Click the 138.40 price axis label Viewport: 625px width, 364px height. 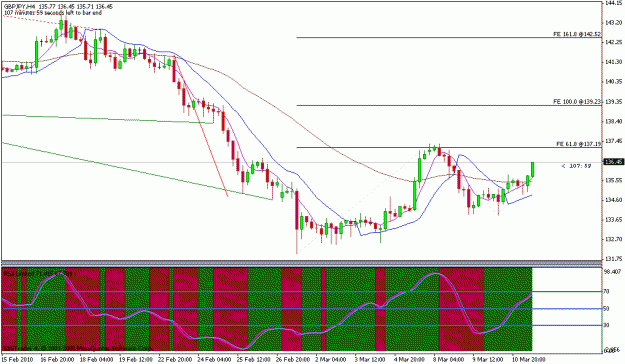click(614, 121)
